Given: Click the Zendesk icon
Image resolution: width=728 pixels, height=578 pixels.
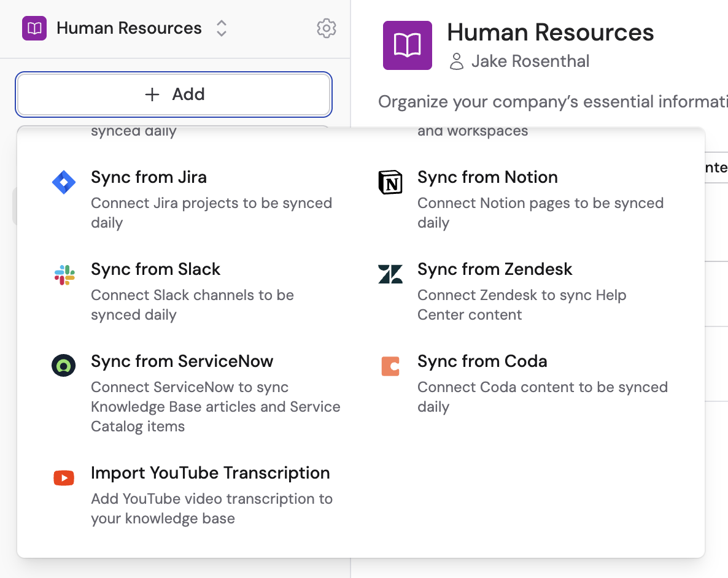Looking at the screenshot, I should point(390,274).
